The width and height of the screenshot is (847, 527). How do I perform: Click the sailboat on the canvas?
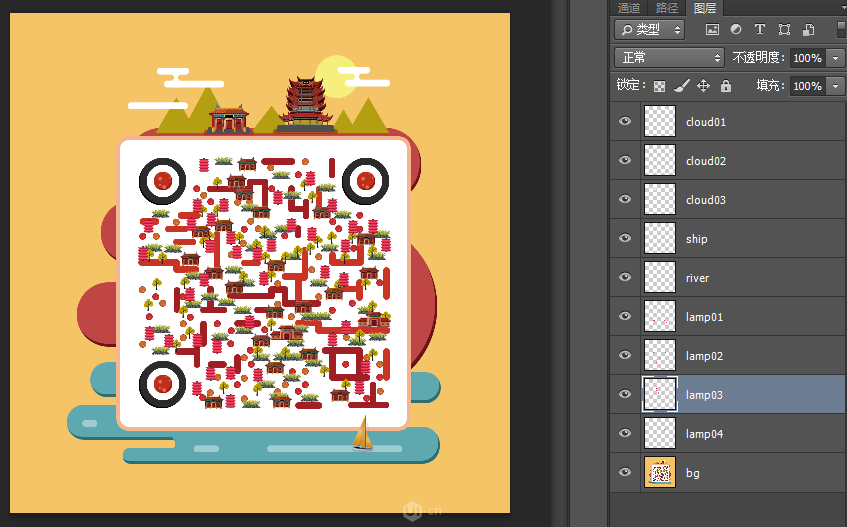(363, 434)
